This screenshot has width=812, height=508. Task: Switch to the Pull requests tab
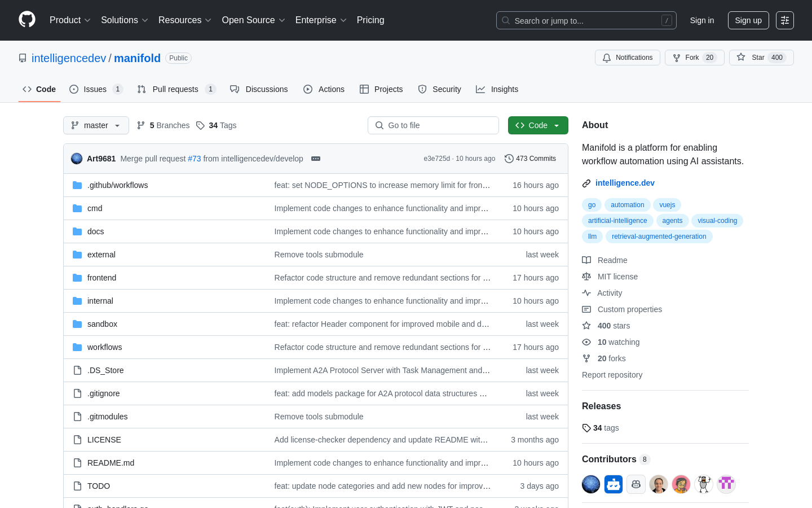176,89
